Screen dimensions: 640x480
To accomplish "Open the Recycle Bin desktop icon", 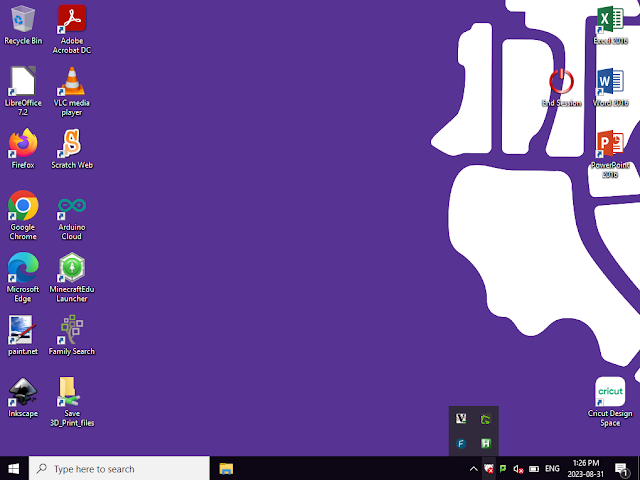I will pyautogui.click(x=23, y=24).
